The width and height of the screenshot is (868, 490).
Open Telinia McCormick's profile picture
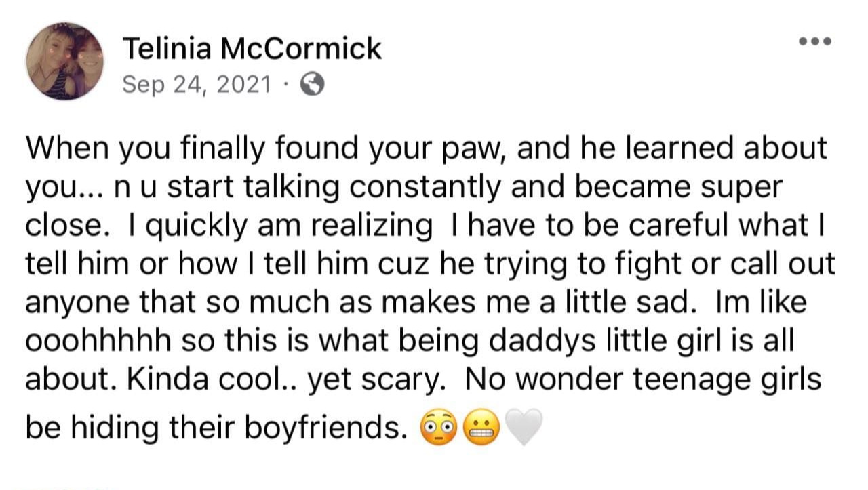pos(64,61)
